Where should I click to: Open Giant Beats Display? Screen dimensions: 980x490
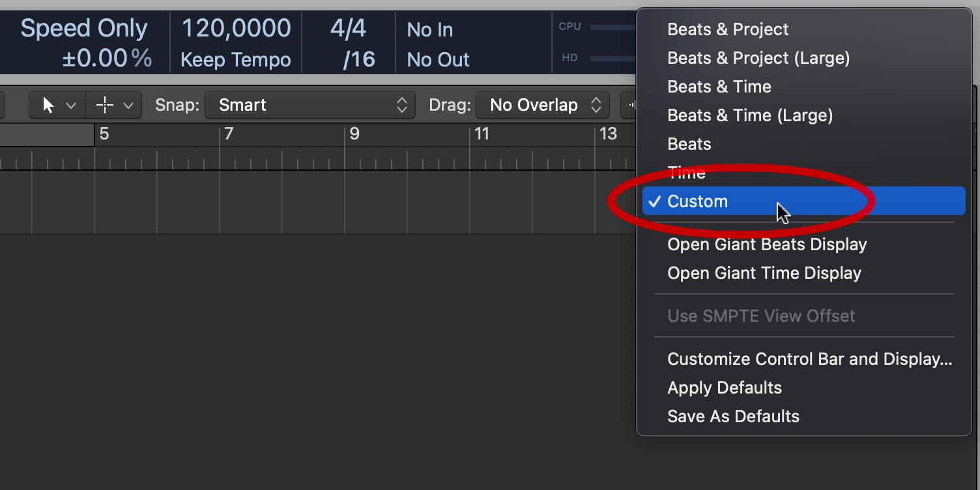[767, 244]
